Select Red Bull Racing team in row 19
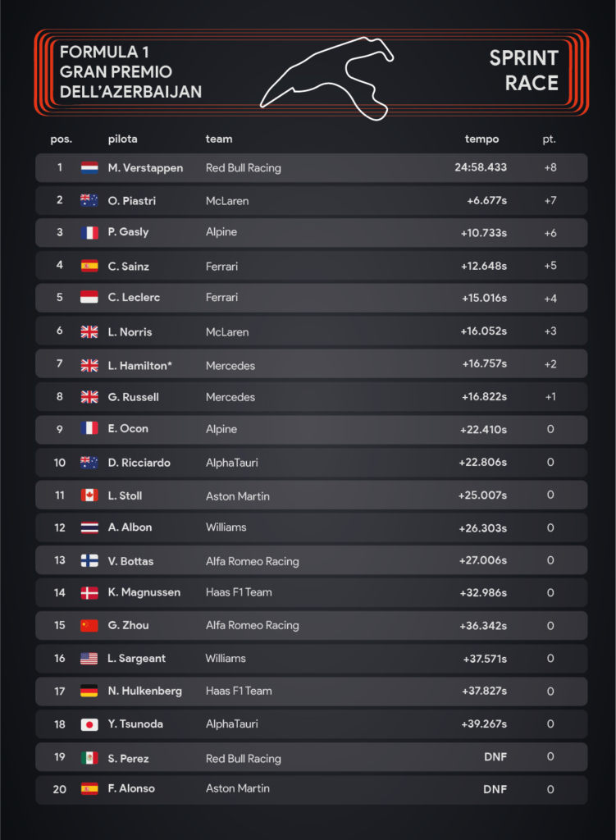This screenshot has width=616, height=840. pyautogui.click(x=243, y=758)
